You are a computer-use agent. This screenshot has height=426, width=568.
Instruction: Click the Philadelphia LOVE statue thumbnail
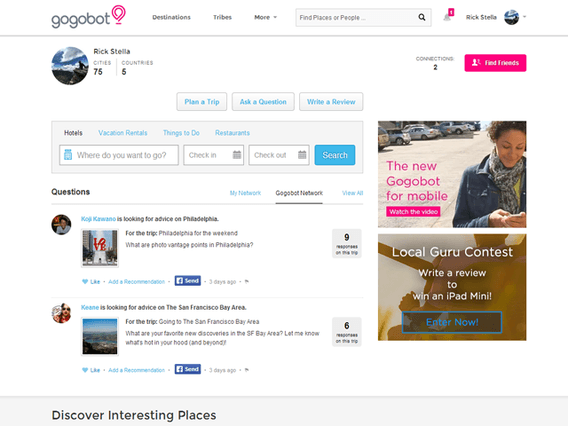coord(100,248)
